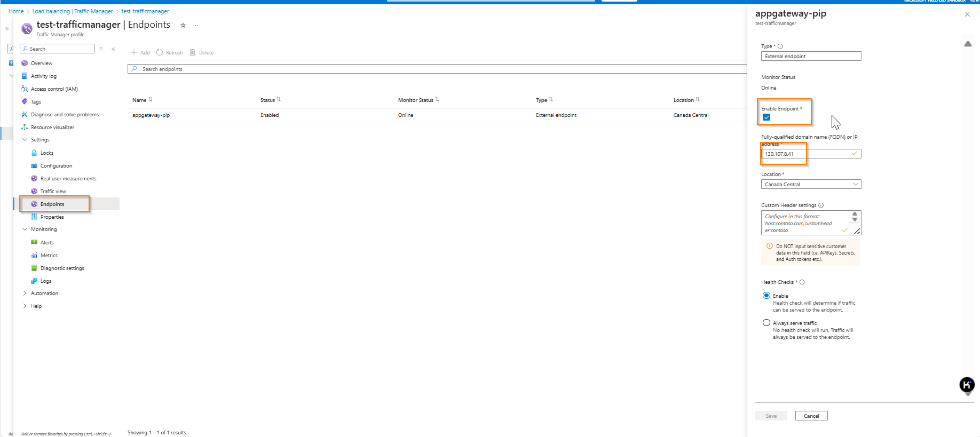Go to Load balancing | Traffic Manager breadcrumb
Image resolution: width=980 pixels, height=437 pixels.
[73, 11]
